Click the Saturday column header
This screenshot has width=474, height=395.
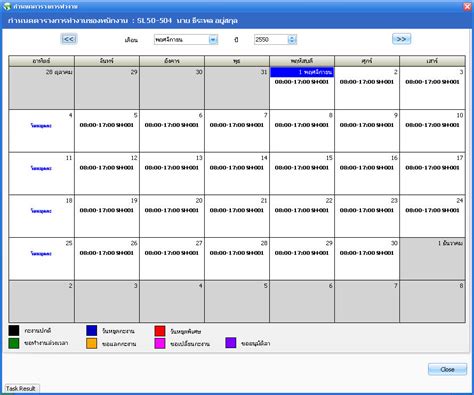(x=432, y=61)
